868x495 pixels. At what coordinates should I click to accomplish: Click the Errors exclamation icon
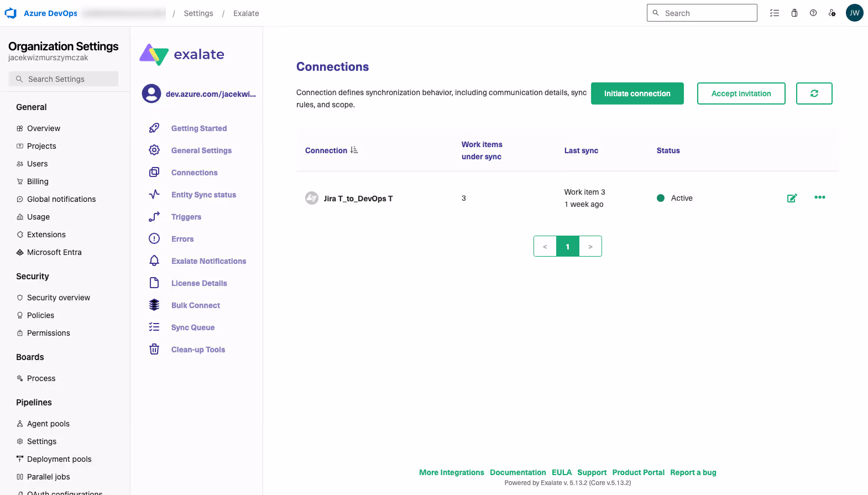[x=154, y=238]
